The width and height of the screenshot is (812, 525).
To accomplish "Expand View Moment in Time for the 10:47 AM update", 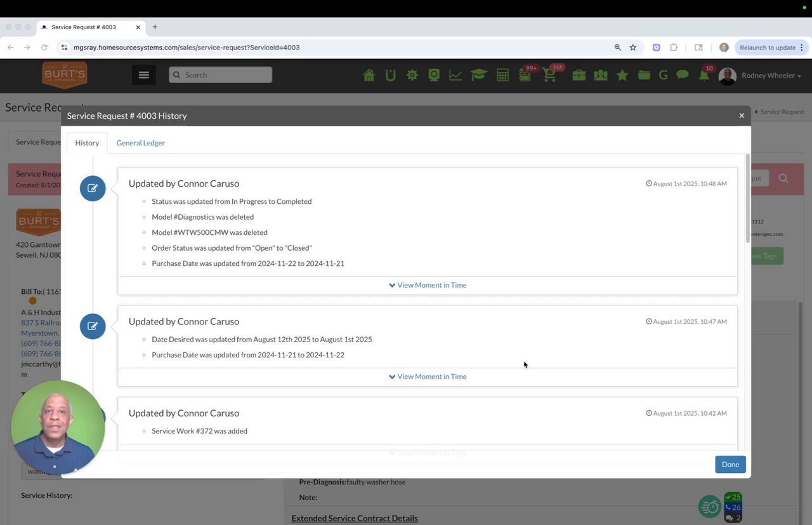I will (428, 376).
